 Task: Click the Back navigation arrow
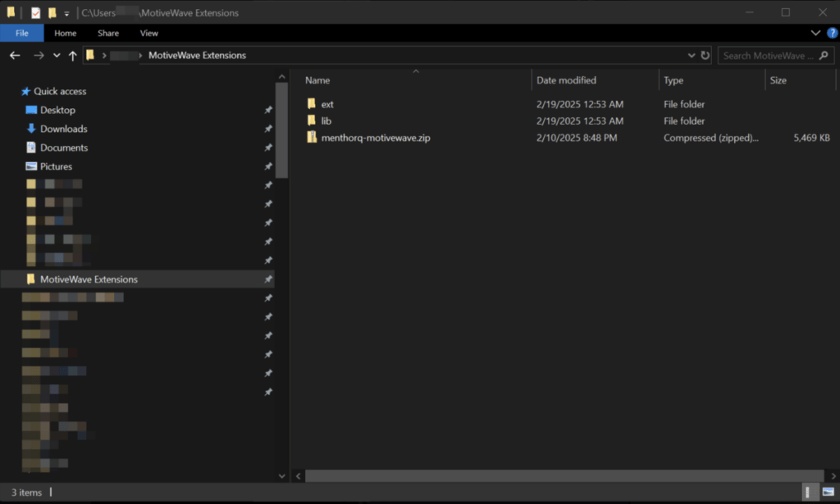(x=14, y=55)
